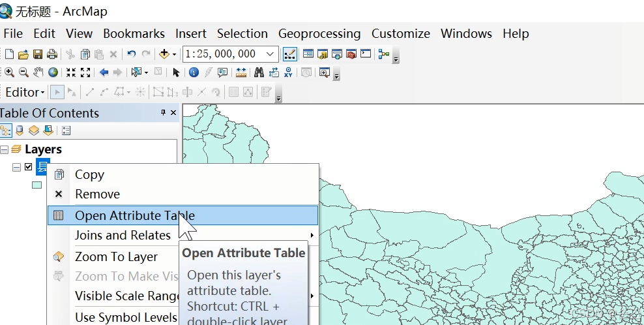Toggle List By Source view

pyautogui.click(x=20, y=131)
